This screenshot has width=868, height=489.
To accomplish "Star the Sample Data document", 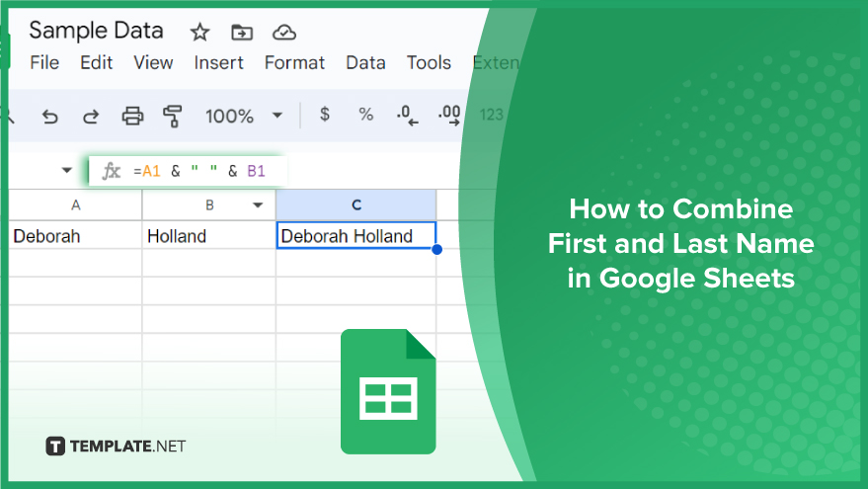I will [199, 33].
